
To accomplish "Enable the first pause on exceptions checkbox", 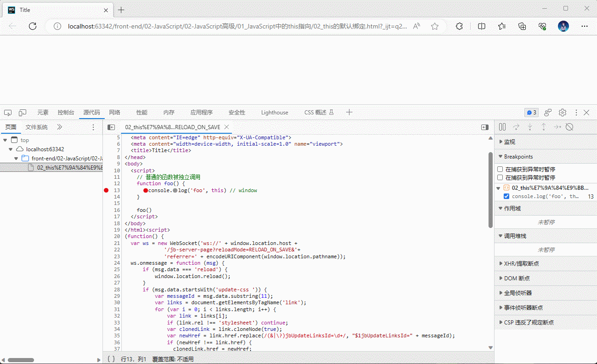I will click(500, 169).
